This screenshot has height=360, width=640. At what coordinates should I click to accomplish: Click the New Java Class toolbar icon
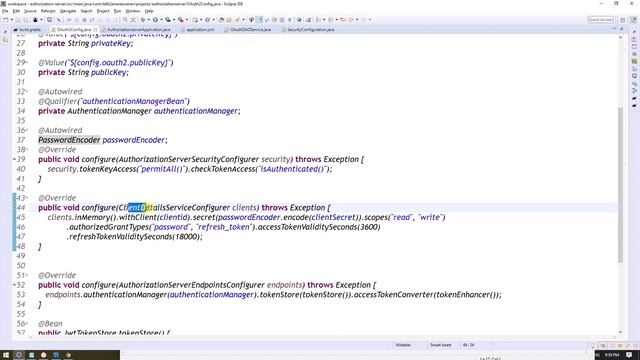click(x=207, y=20)
